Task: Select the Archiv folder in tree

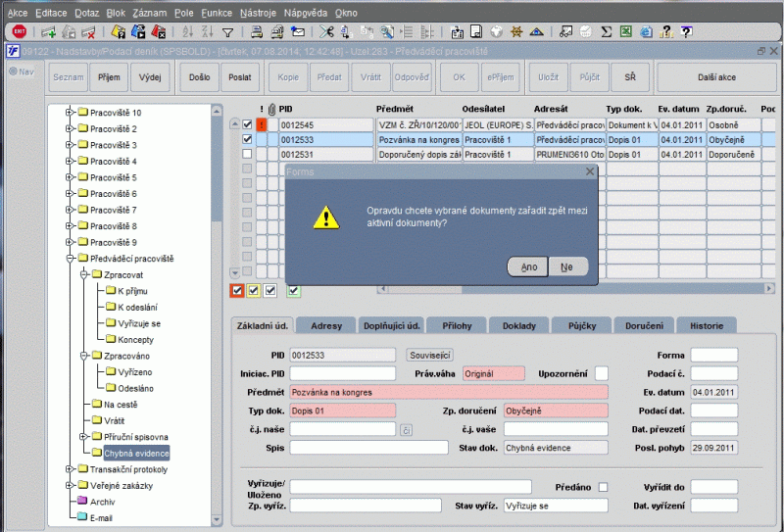Action: 102,502
